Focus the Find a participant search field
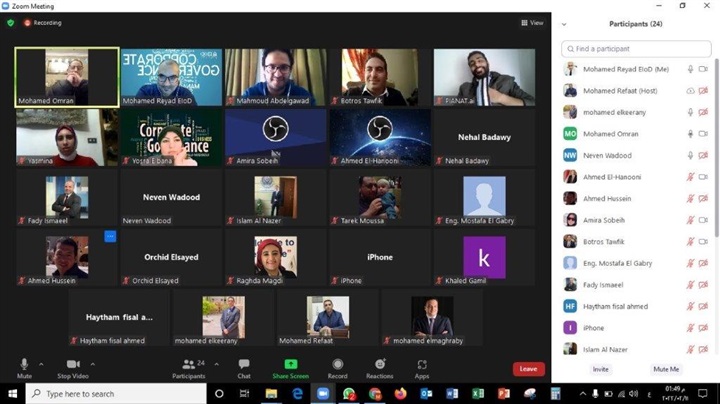Image resolution: width=720 pixels, height=404 pixels. click(x=636, y=49)
